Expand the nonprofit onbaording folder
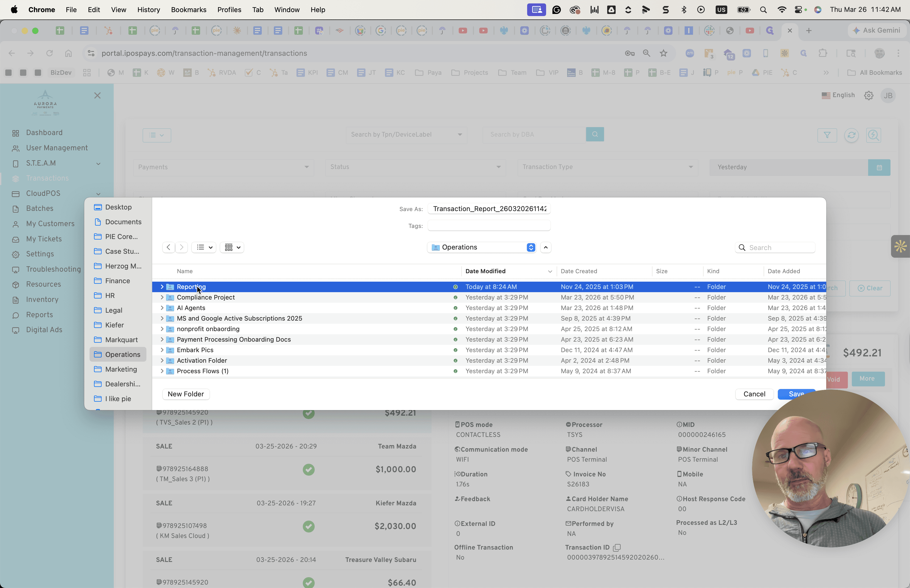The image size is (910, 588). 162,329
